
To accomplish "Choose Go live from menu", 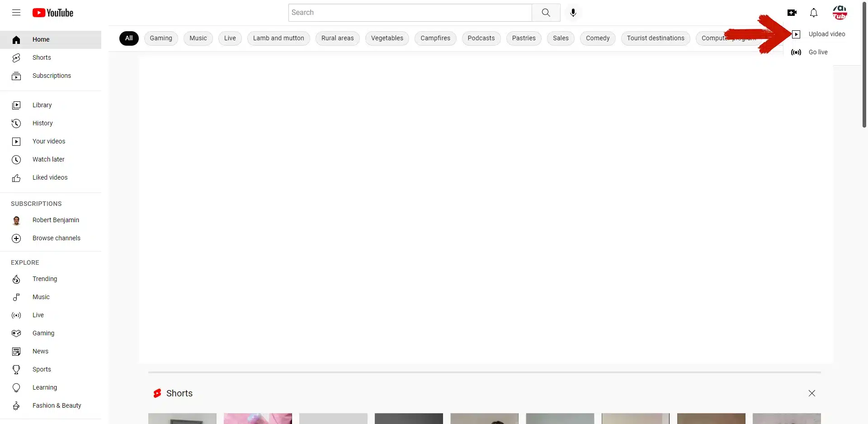I will pyautogui.click(x=817, y=52).
